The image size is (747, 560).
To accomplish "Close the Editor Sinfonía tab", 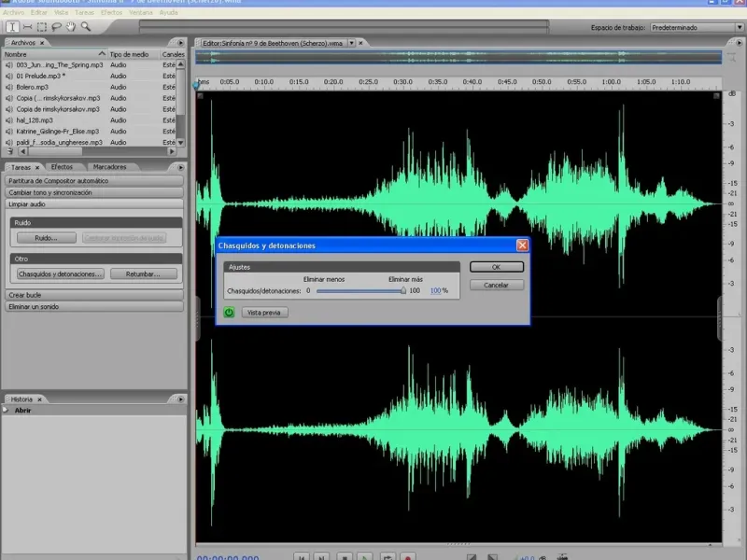I will 361,43.
